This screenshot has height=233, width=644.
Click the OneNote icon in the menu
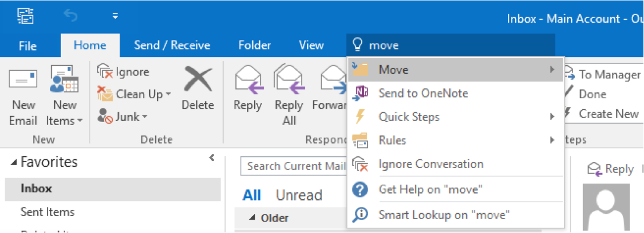[x=360, y=94]
